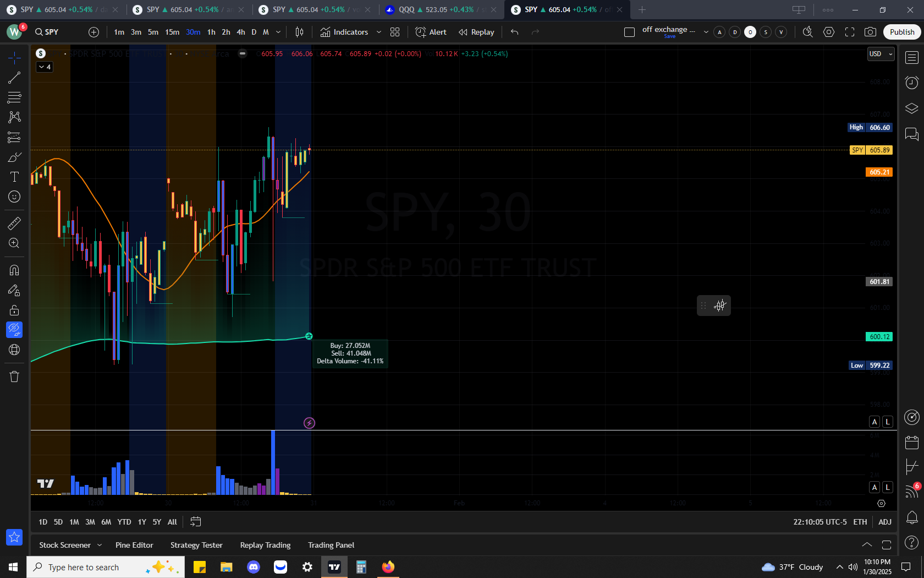Viewport: 924px width, 578px height.
Task: Expand the timeframe interval dropdown
Action: 278,32
